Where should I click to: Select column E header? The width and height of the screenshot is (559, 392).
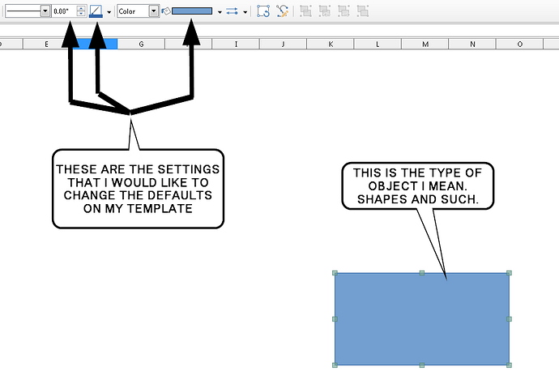[46, 45]
